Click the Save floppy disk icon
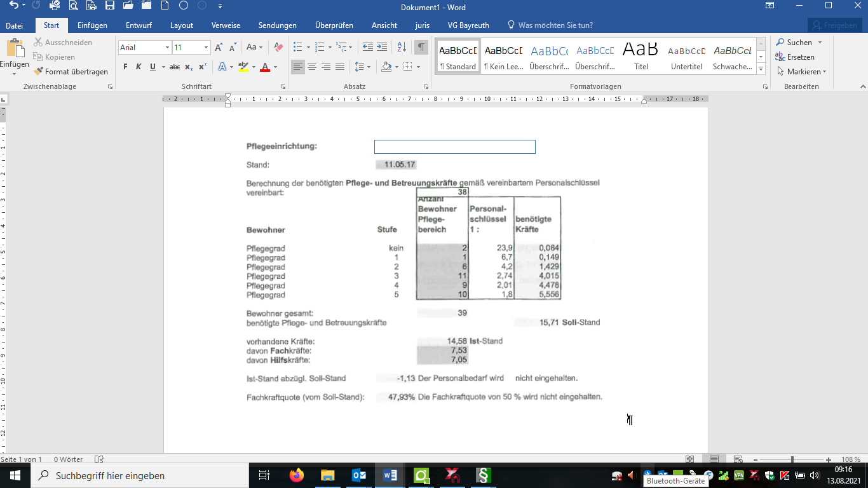Screen dimensions: 868x488 pos(110,5)
